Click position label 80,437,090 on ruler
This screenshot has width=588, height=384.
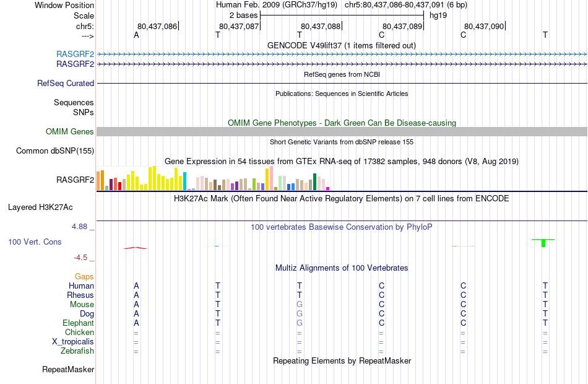(x=484, y=26)
